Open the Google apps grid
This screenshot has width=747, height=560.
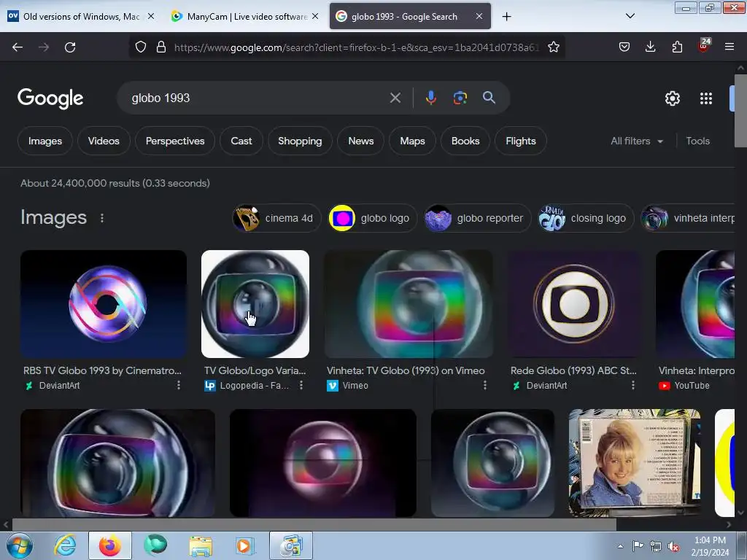tap(706, 98)
